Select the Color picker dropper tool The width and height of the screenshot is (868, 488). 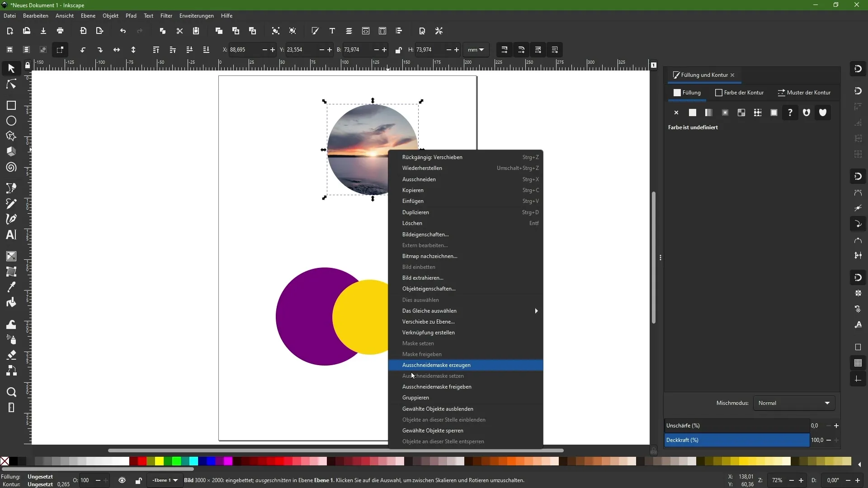click(x=11, y=287)
